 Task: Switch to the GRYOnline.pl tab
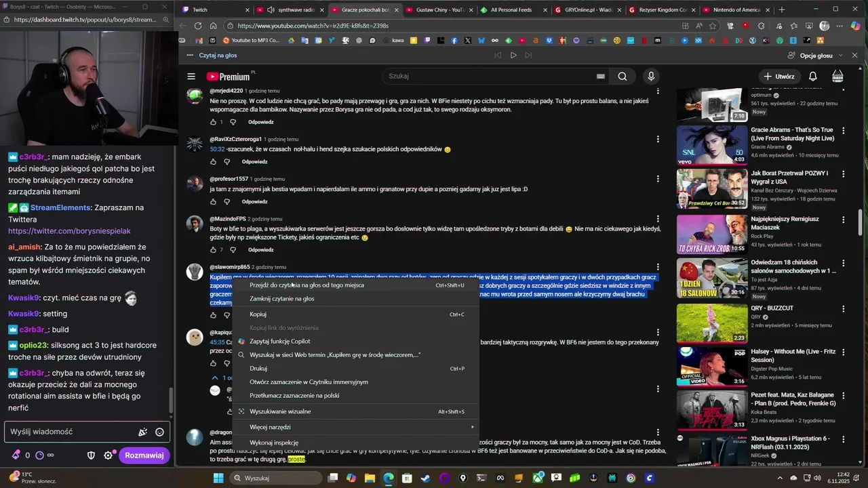(586, 9)
